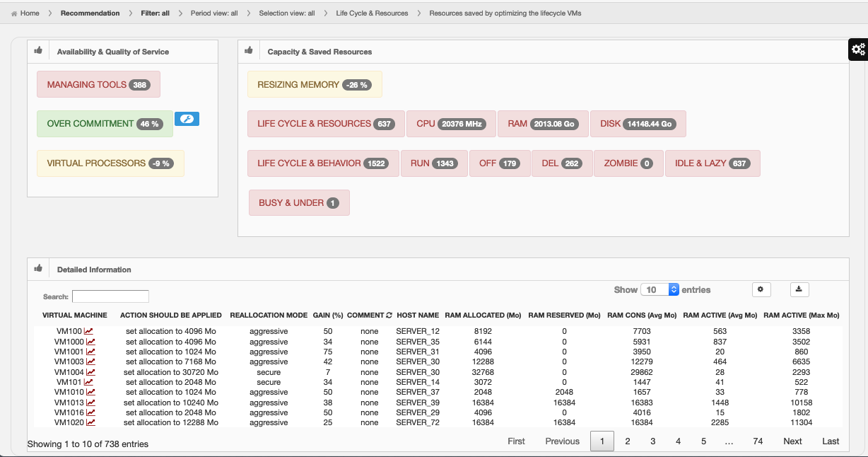
Task: Click LIFE CYCLE & BEHAVIOR 1522 badge
Action: click(x=323, y=163)
